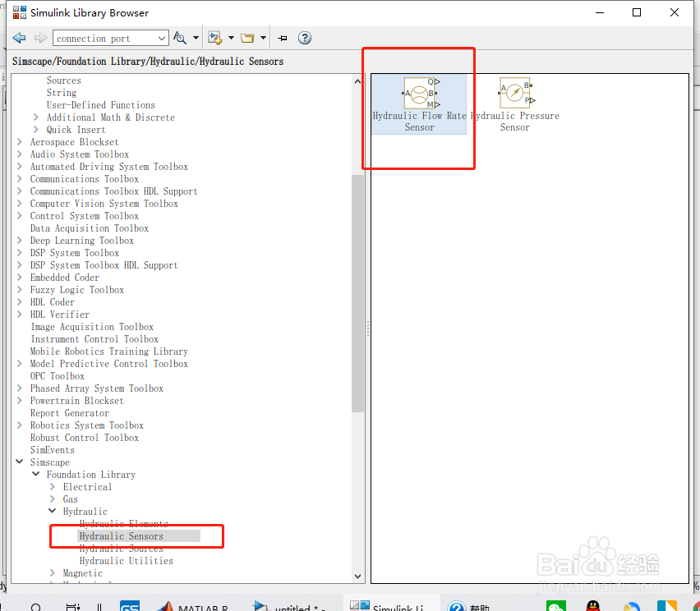Select Report Generator

70,413
